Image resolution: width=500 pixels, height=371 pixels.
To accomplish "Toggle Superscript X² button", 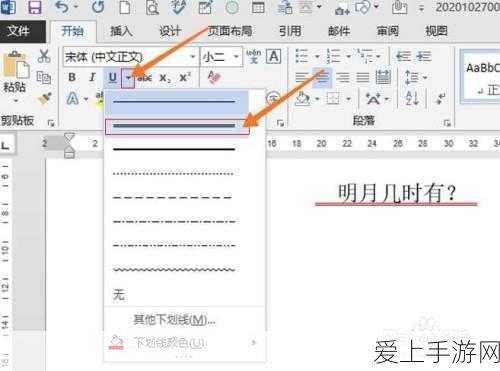I will tap(184, 77).
